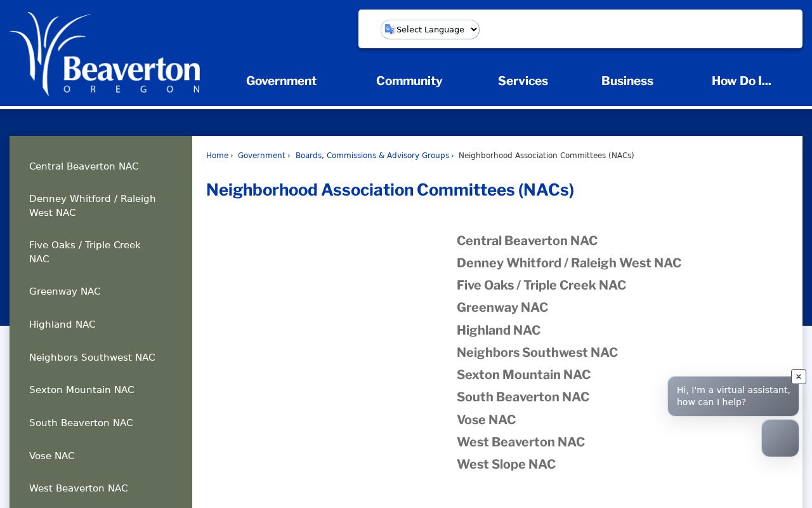Click Denney Whitford / Raleigh West NAC heading link

(569, 263)
